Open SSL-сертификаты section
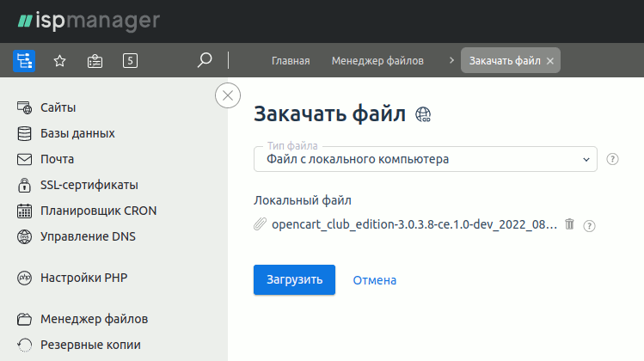Screen dimensions: 644x361 pyautogui.click(x=89, y=185)
